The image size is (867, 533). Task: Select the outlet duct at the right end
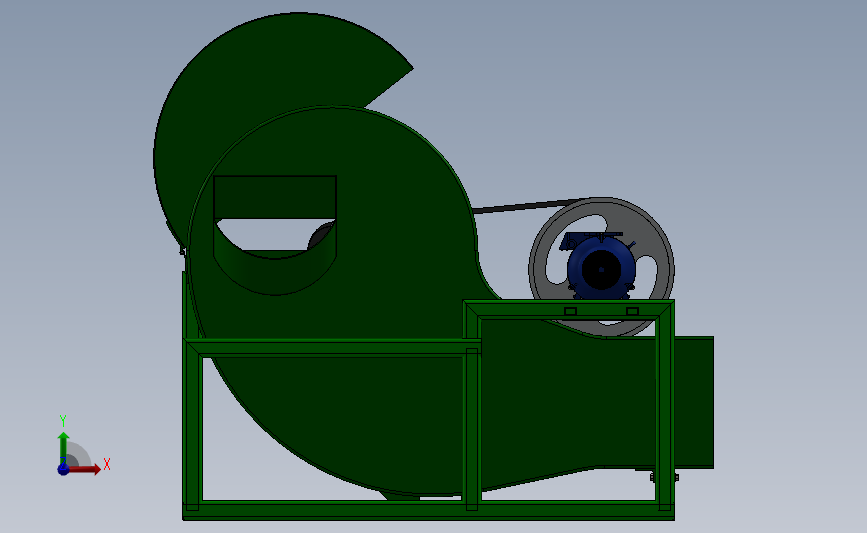(x=694, y=402)
